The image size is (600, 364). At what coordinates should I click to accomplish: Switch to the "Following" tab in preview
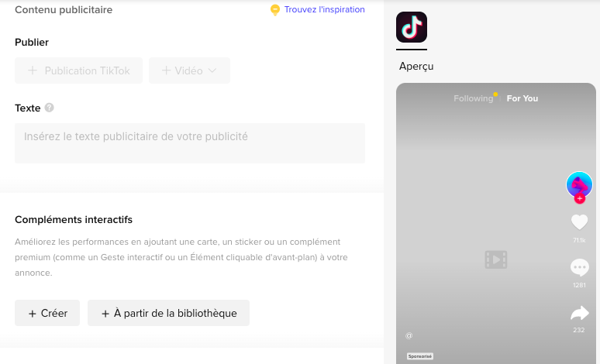coord(473,98)
